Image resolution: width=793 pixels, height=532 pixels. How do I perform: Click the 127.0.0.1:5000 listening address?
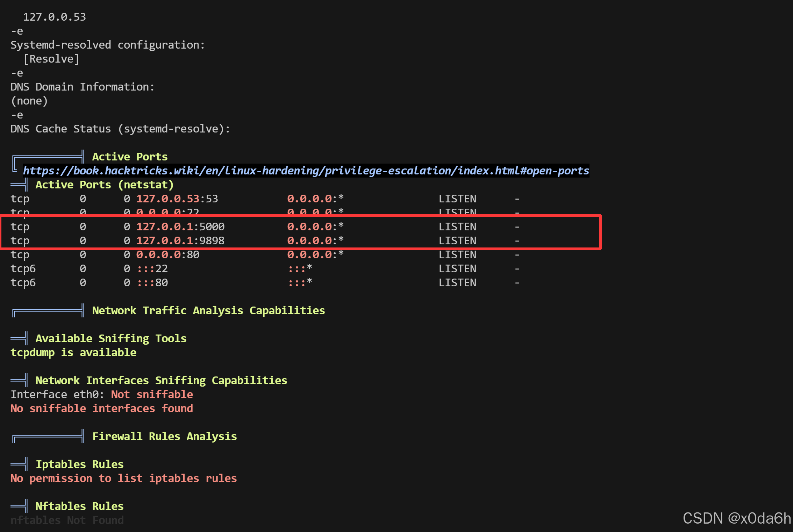pyautogui.click(x=180, y=227)
